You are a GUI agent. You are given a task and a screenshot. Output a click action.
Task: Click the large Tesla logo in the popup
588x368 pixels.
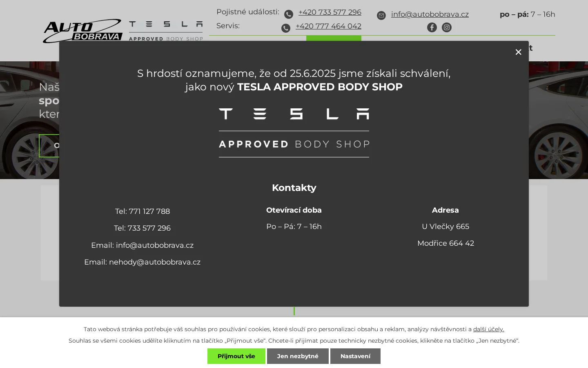tap(294, 132)
